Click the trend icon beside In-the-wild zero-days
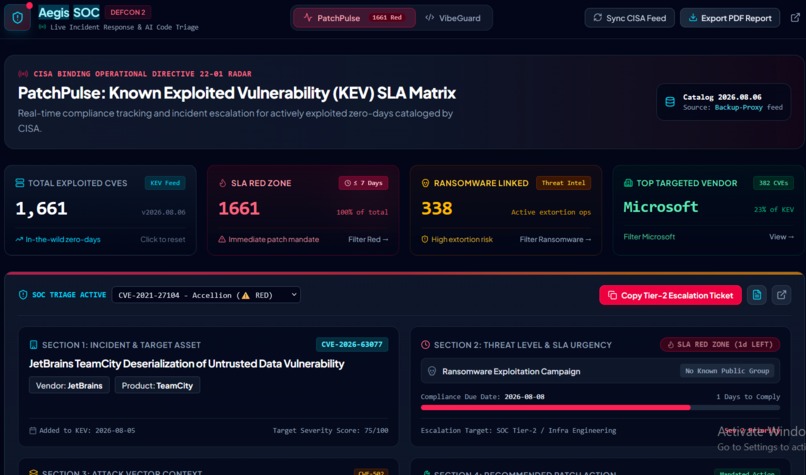This screenshot has height=475, width=806. [19, 240]
